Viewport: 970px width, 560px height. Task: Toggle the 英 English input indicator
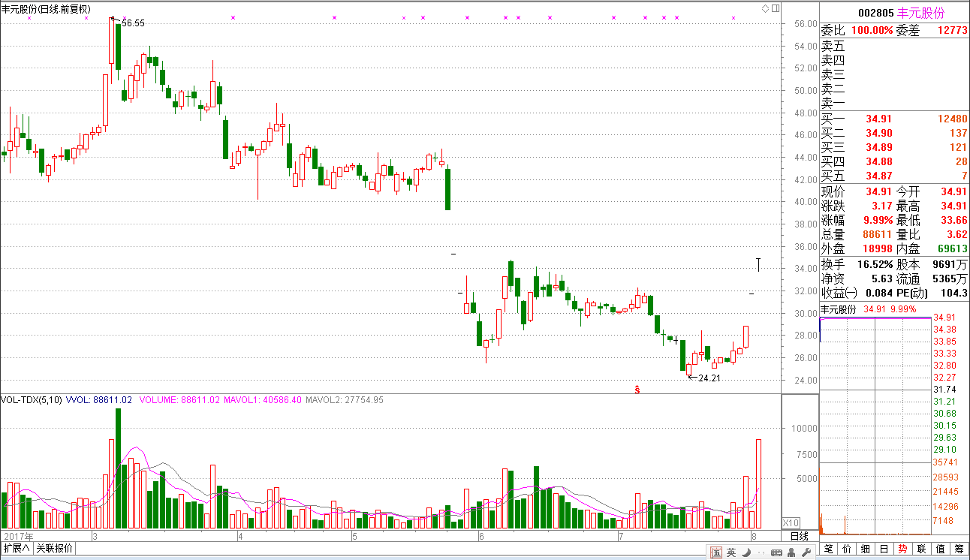coord(731,553)
